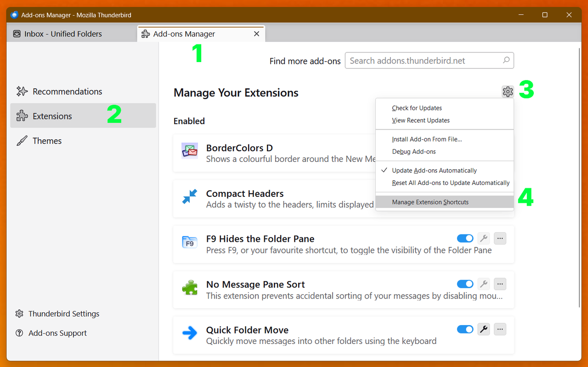Click the Quick Folder Move title
The height and width of the screenshot is (367, 588).
247,330
